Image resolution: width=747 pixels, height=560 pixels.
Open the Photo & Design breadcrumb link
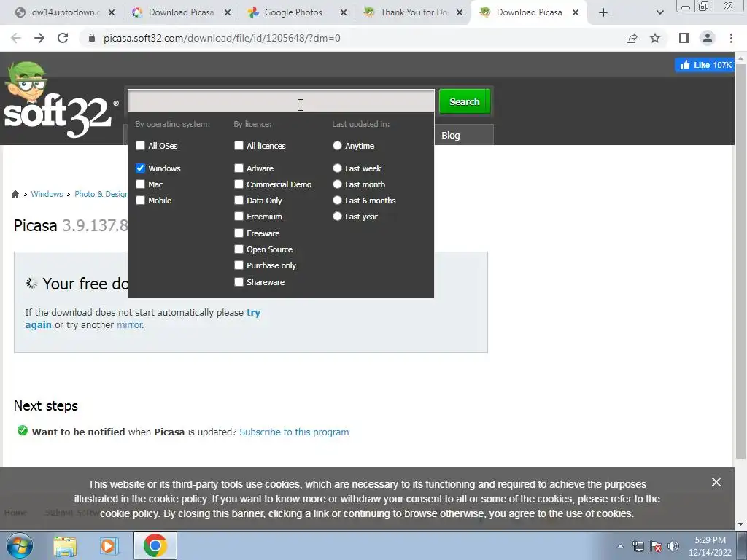point(101,194)
